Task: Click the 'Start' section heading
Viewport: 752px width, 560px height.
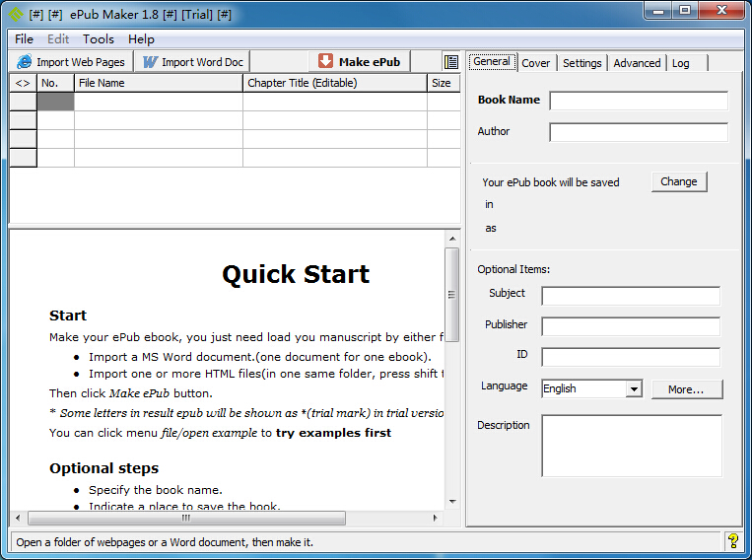Action: pyautogui.click(x=68, y=315)
